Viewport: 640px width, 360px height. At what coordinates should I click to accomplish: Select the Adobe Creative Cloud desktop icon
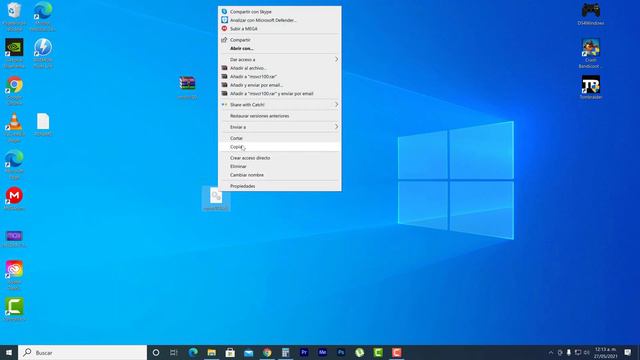coord(14,275)
